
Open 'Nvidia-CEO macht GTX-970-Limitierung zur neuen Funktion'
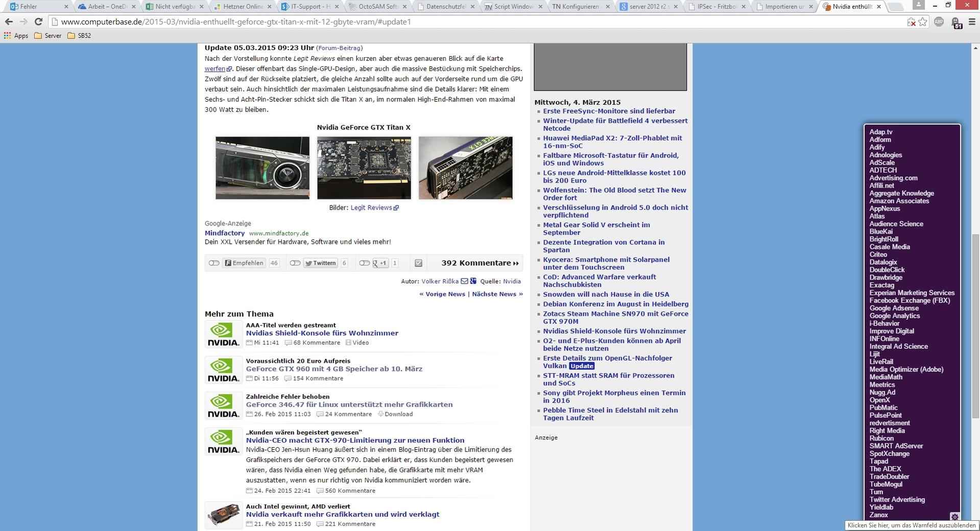click(355, 441)
